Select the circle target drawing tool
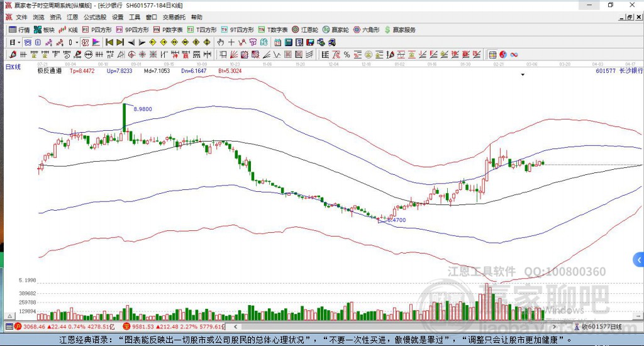The width and height of the screenshot is (644, 346). pos(131,54)
